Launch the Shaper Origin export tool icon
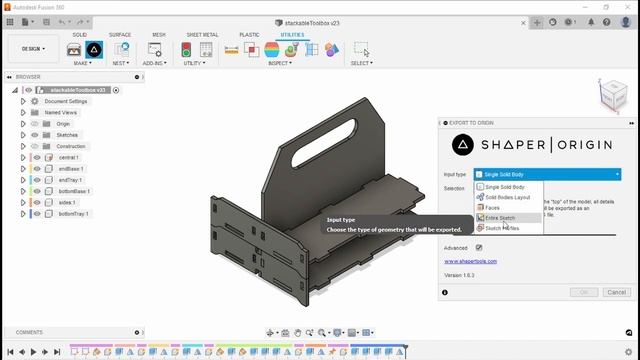 click(94, 50)
